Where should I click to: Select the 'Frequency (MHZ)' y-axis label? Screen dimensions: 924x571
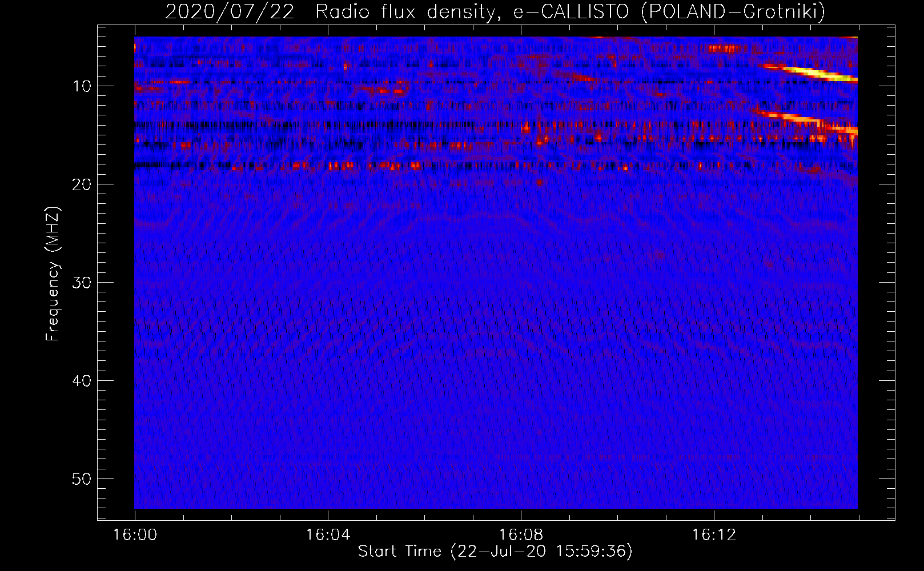53,274
